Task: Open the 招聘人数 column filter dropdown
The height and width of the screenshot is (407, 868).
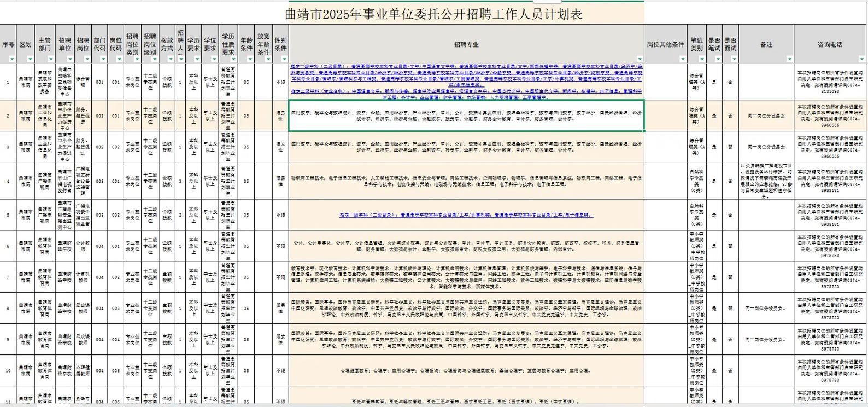Action: point(182,59)
